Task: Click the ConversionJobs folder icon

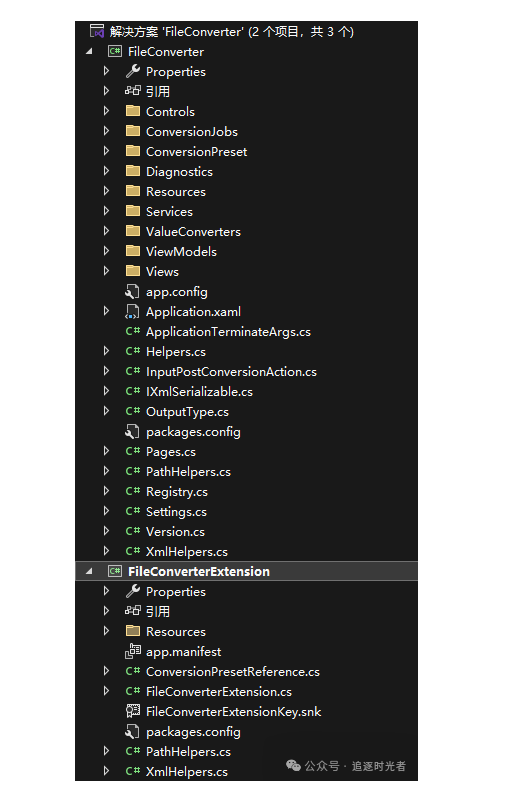Action: (x=133, y=131)
